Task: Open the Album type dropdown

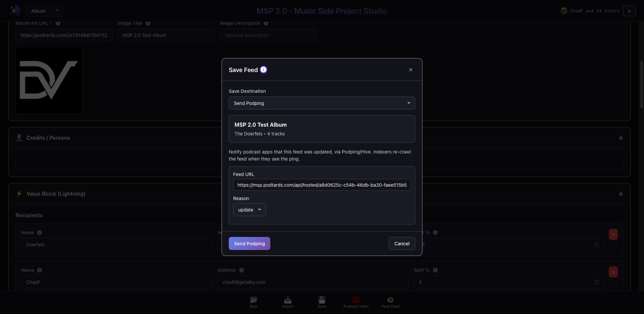Action: point(45,11)
